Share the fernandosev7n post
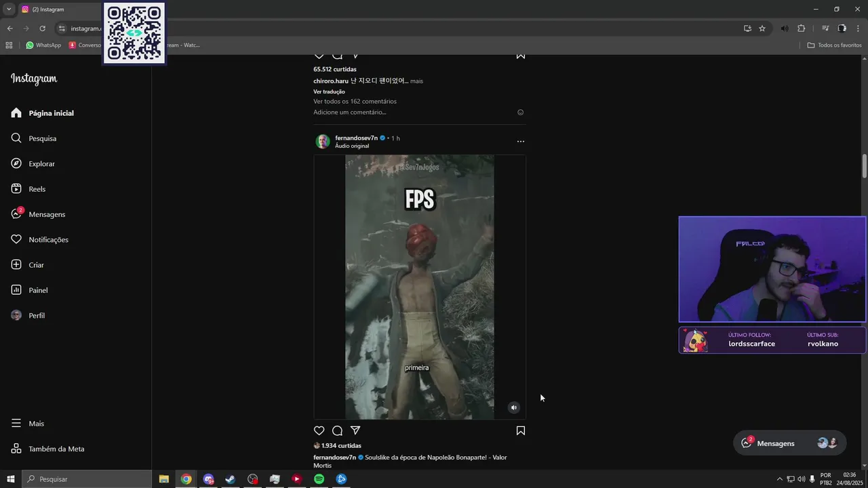The width and height of the screenshot is (868, 488). [x=355, y=430]
